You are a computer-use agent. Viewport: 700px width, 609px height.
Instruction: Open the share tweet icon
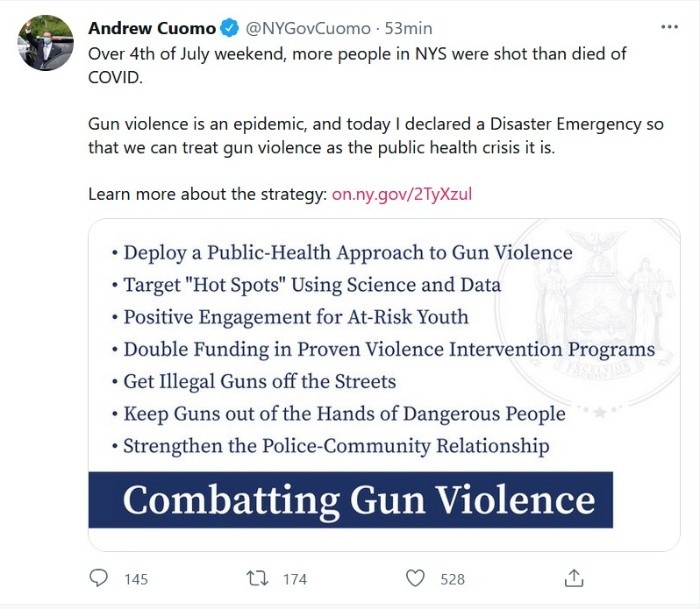(574, 578)
